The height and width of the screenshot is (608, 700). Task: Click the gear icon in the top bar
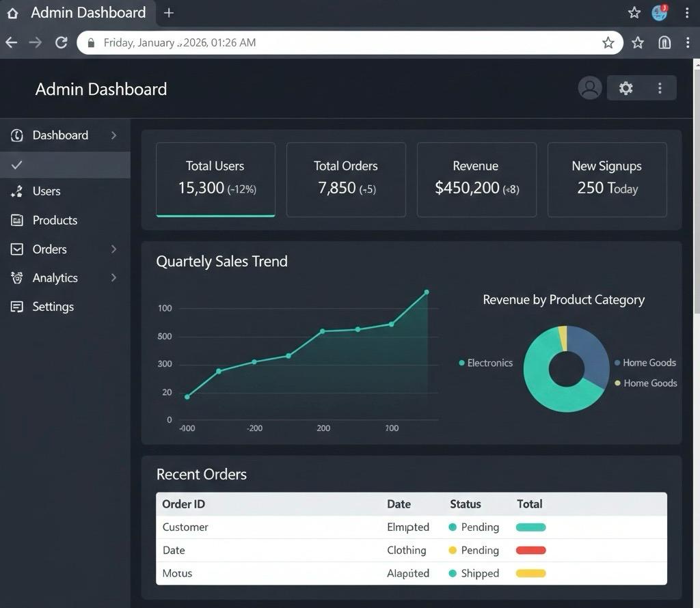(625, 87)
